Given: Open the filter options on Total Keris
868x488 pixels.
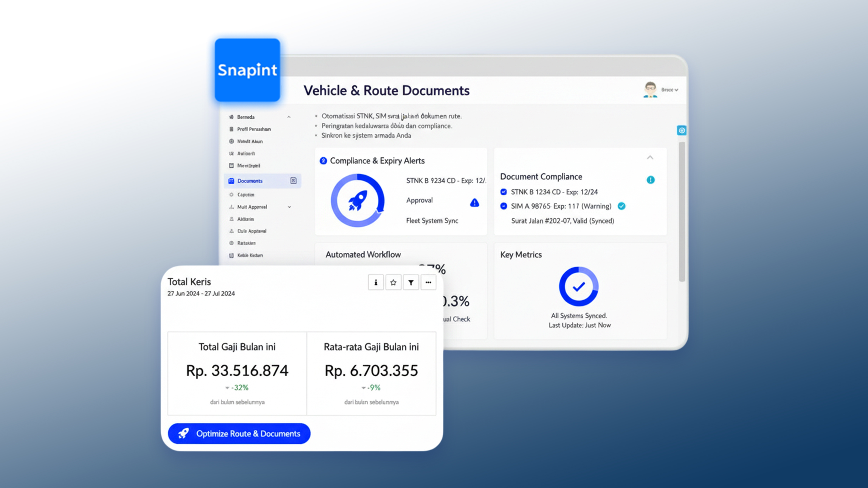Looking at the screenshot, I should (411, 282).
